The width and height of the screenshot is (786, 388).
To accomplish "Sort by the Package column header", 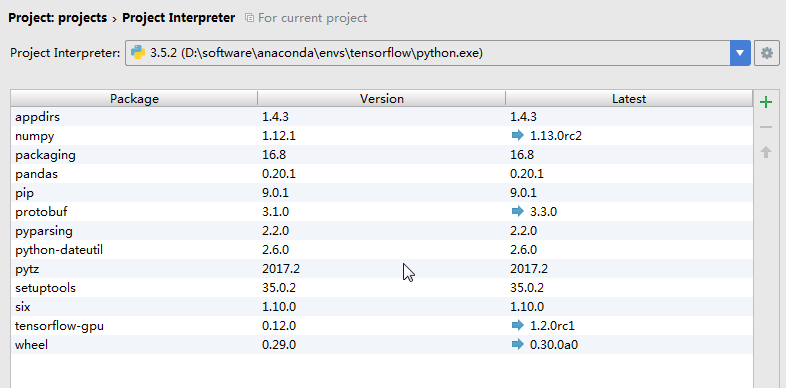I will 134,99.
